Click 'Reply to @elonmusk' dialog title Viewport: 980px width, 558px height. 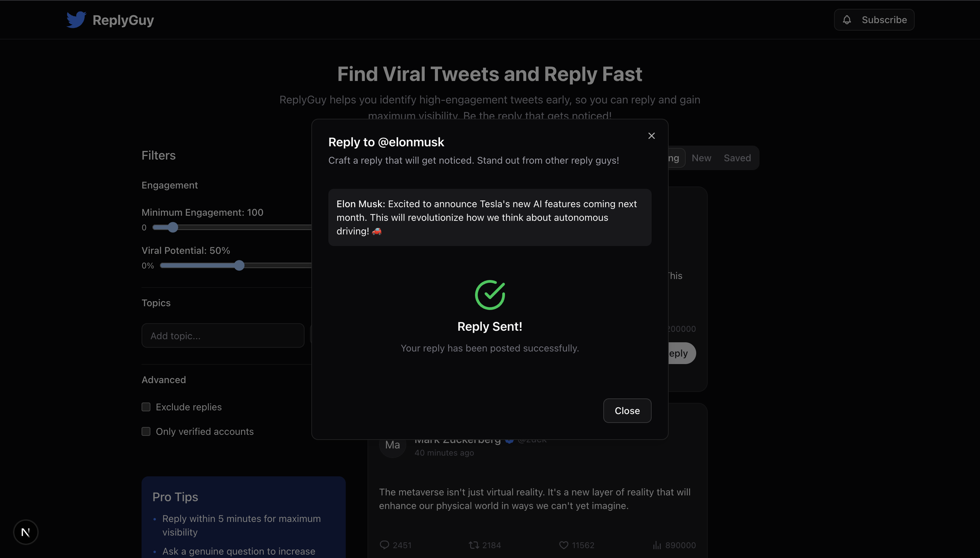tap(386, 142)
